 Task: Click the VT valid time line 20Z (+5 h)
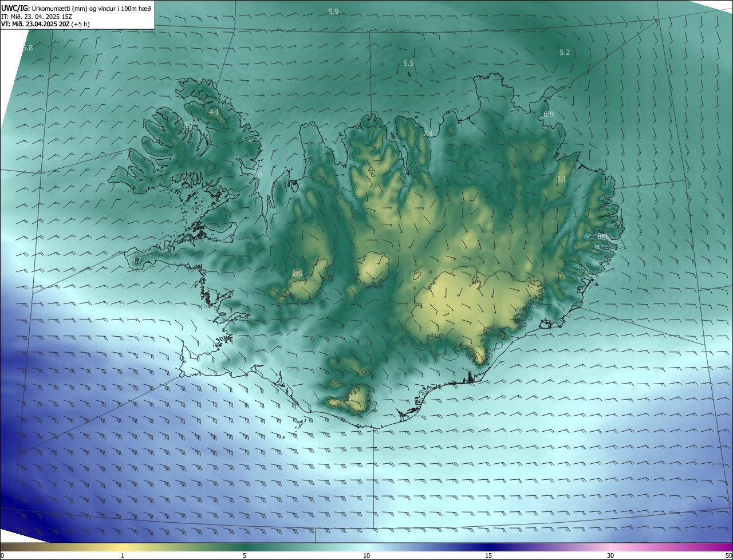(x=45, y=24)
